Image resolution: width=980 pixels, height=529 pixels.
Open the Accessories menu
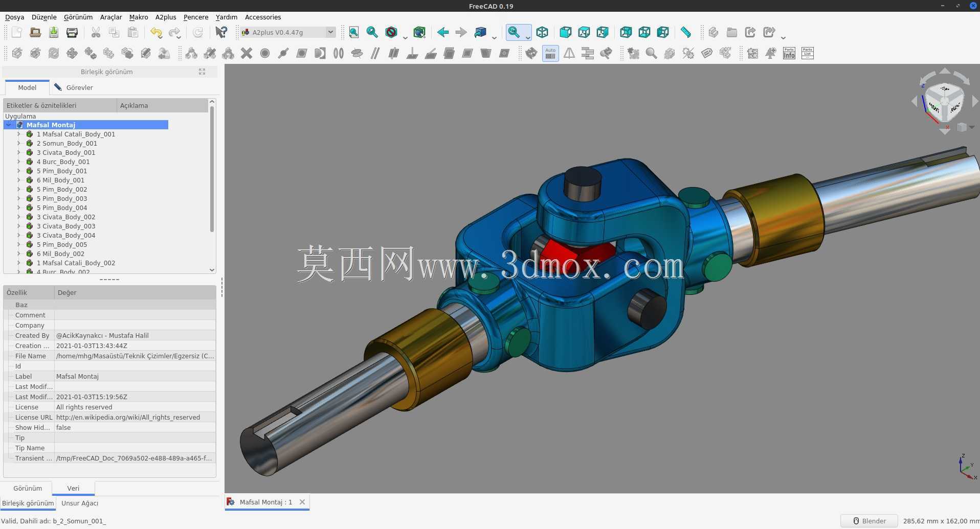tap(263, 17)
